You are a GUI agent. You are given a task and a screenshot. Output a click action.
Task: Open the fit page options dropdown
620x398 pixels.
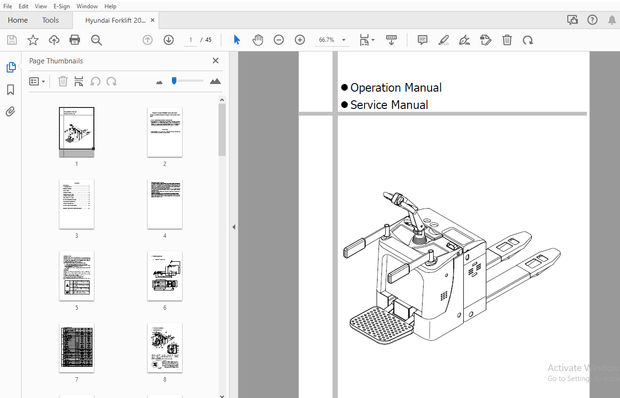point(367,40)
